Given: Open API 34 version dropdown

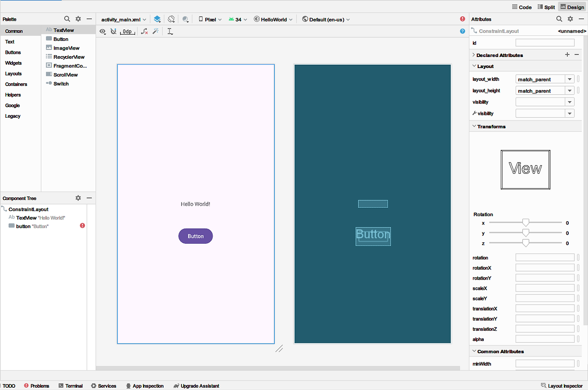Looking at the screenshot, I should pos(238,19).
